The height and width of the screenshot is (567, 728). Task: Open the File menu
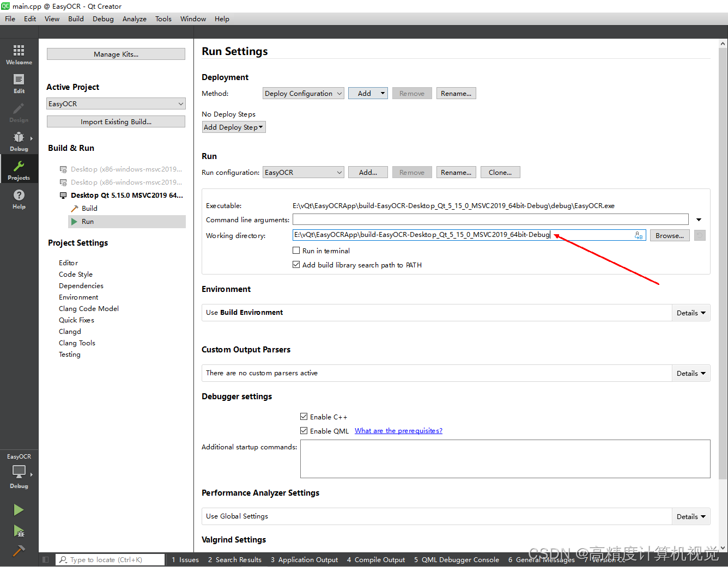click(x=10, y=19)
